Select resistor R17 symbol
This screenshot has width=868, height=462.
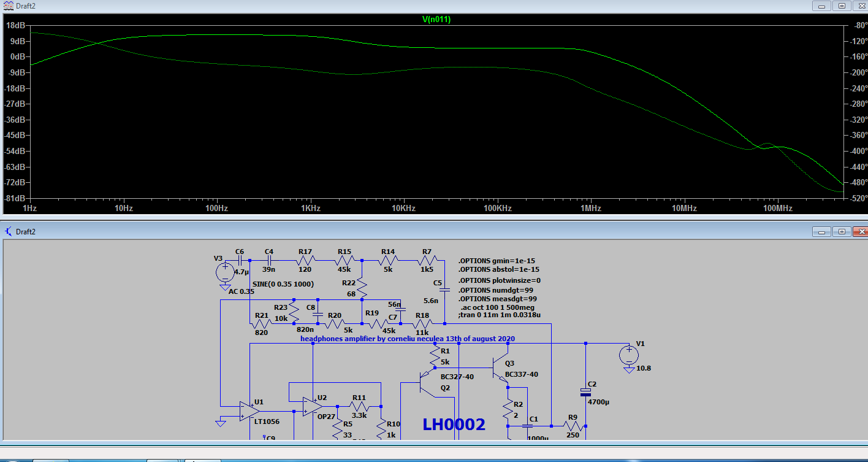click(305, 260)
